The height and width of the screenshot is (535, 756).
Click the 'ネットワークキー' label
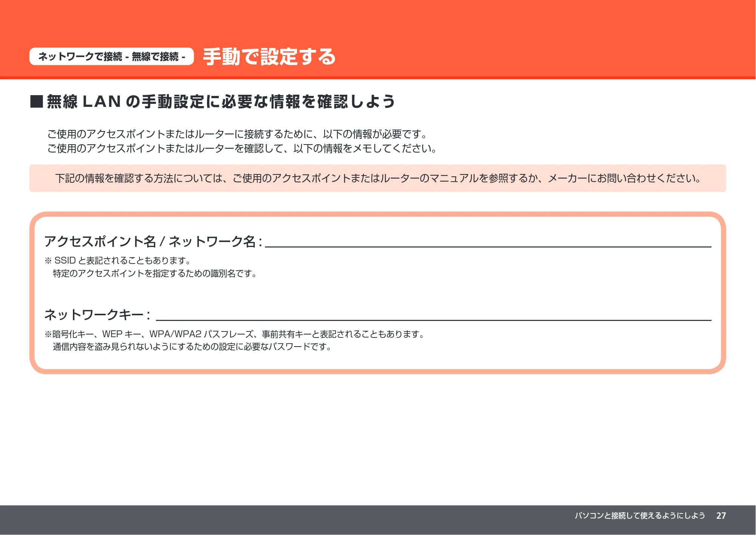click(x=97, y=315)
